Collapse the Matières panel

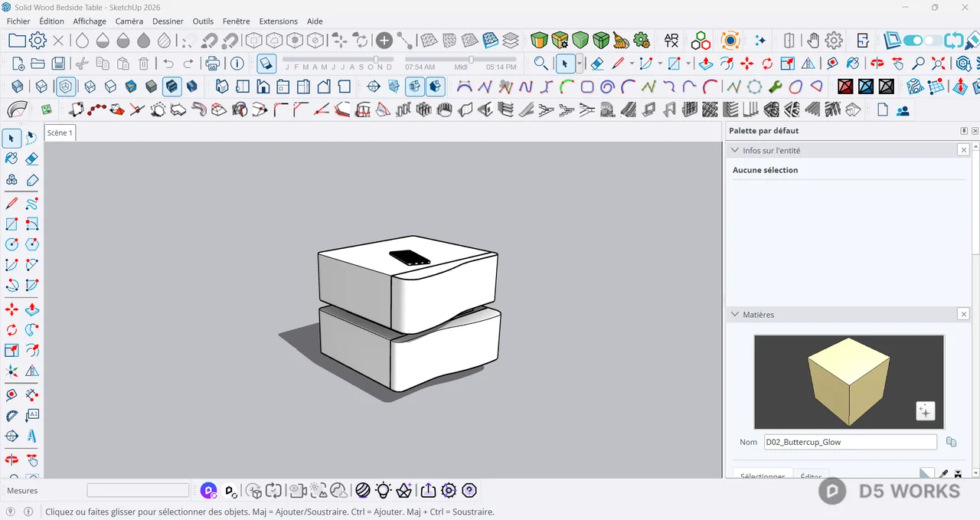[735, 315]
